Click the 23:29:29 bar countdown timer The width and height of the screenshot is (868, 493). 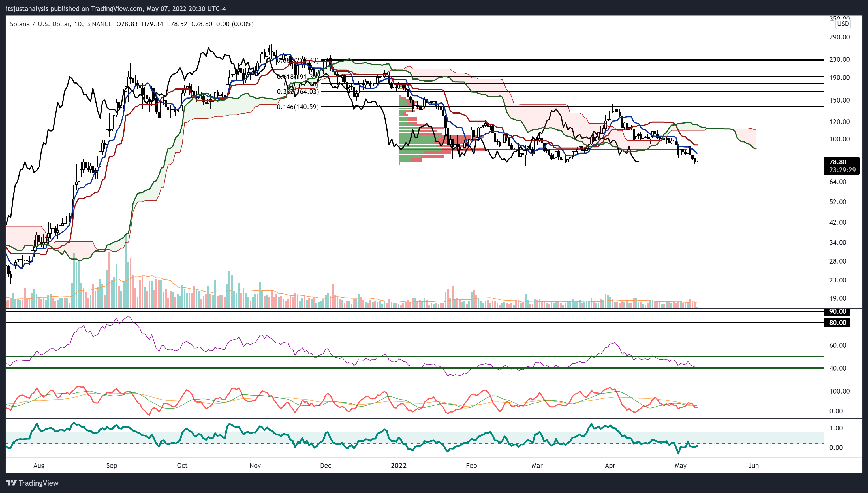coord(842,170)
